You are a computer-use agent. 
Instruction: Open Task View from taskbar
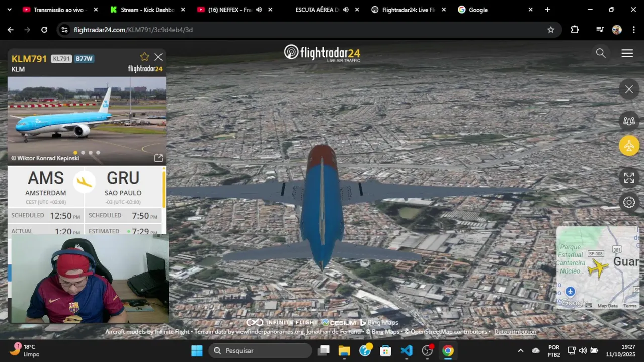(324, 350)
